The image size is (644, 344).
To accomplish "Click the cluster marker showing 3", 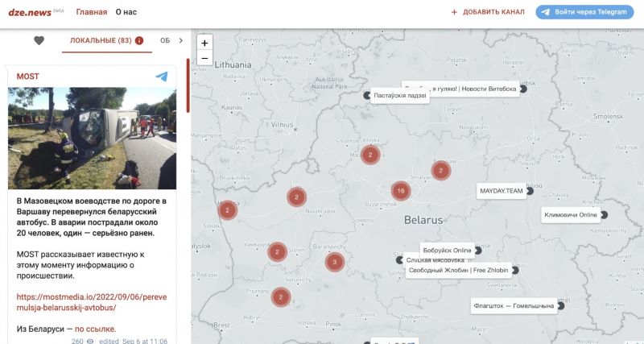I will [334, 262].
